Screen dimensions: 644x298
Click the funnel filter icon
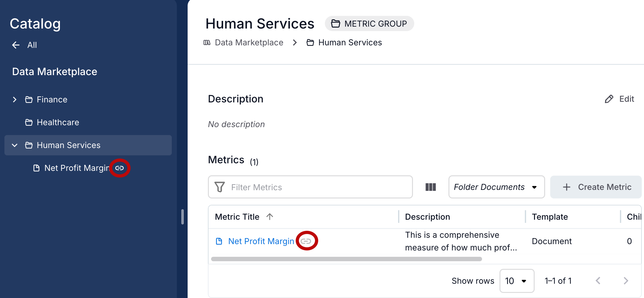pyautogui.click(x=220, y=187)
